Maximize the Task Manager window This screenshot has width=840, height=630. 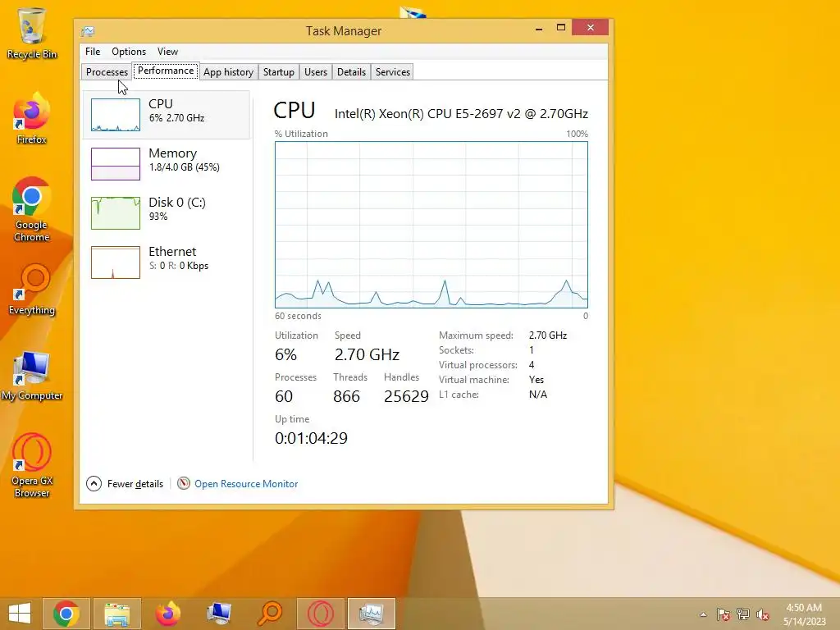(x=561, y=27)
